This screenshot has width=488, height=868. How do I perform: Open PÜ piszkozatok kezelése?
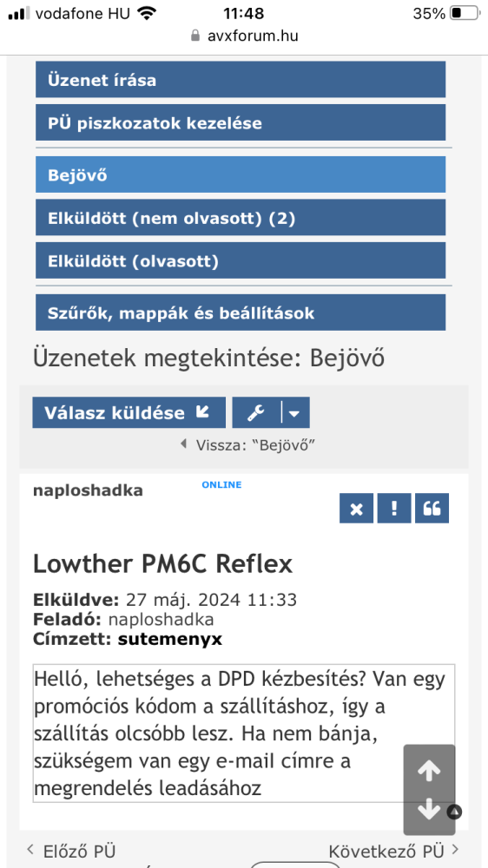[241, 122]
